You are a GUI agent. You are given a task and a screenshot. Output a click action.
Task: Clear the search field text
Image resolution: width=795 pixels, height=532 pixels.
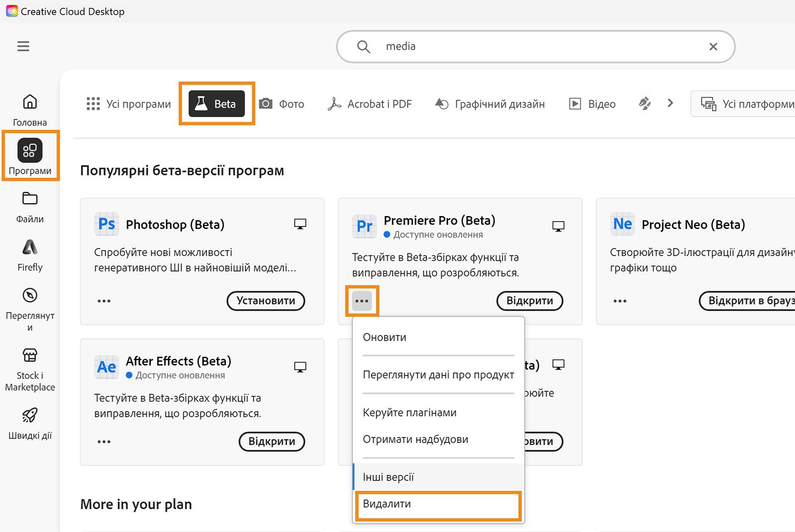tap(713, 47)
